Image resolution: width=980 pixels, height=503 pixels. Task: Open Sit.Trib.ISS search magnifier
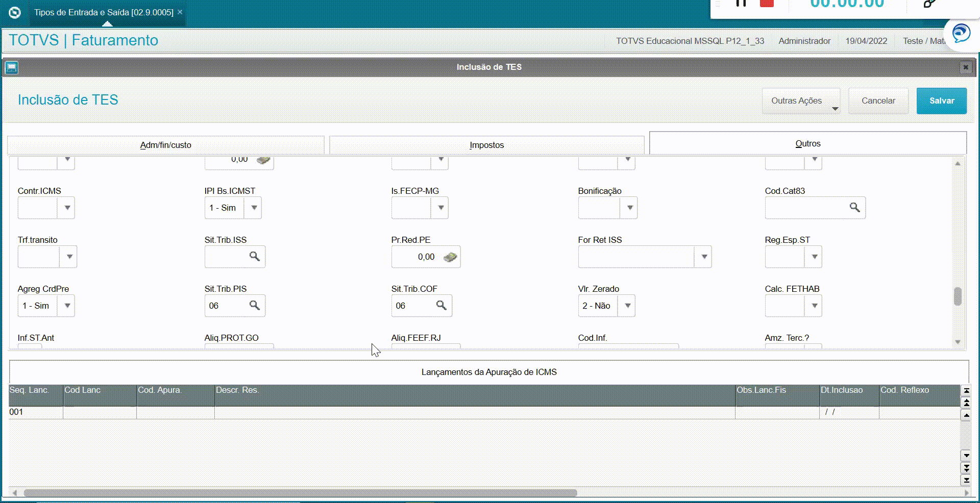(254, 257)
